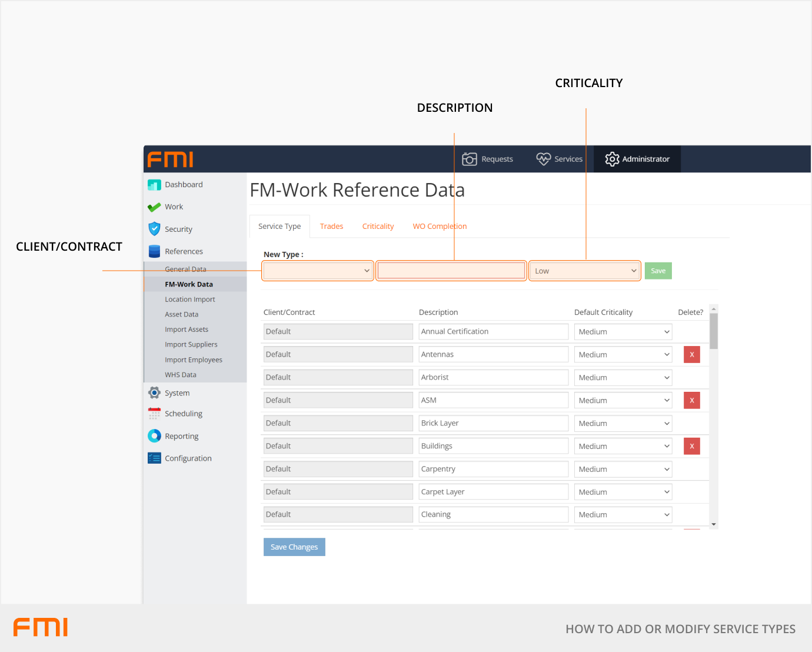The height and width of the screenshot is (652, 812).
Task: Click the Services heartbeat icon
Action: click(x=543, y=159)
